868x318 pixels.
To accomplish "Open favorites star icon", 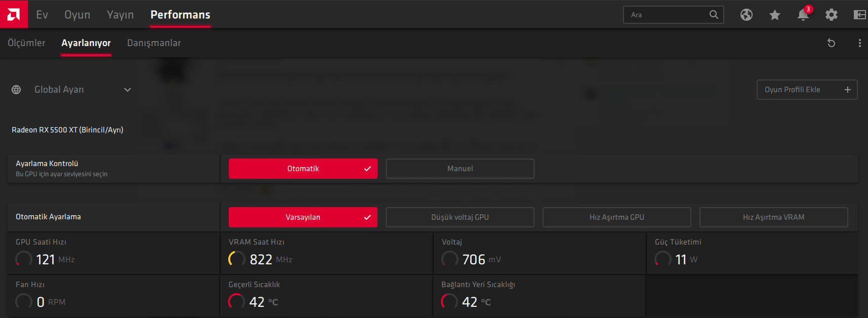I will 775,15.
